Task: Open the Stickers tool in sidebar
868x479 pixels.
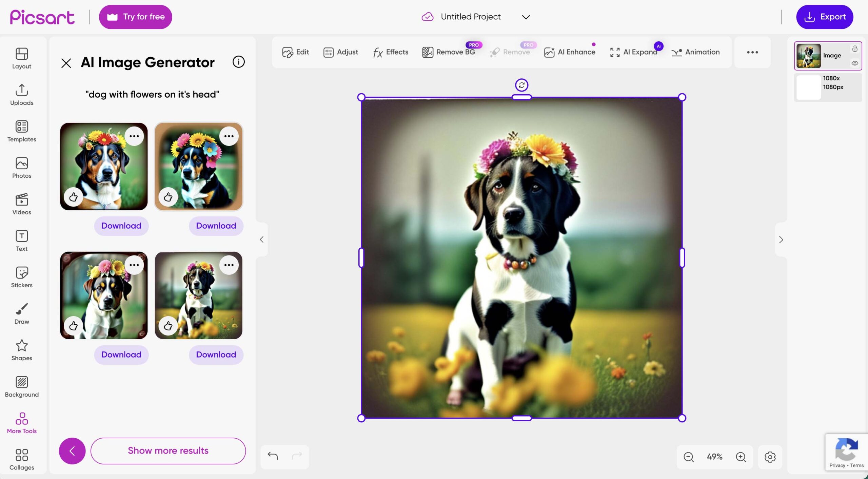Action: click(x=22, y=277)
